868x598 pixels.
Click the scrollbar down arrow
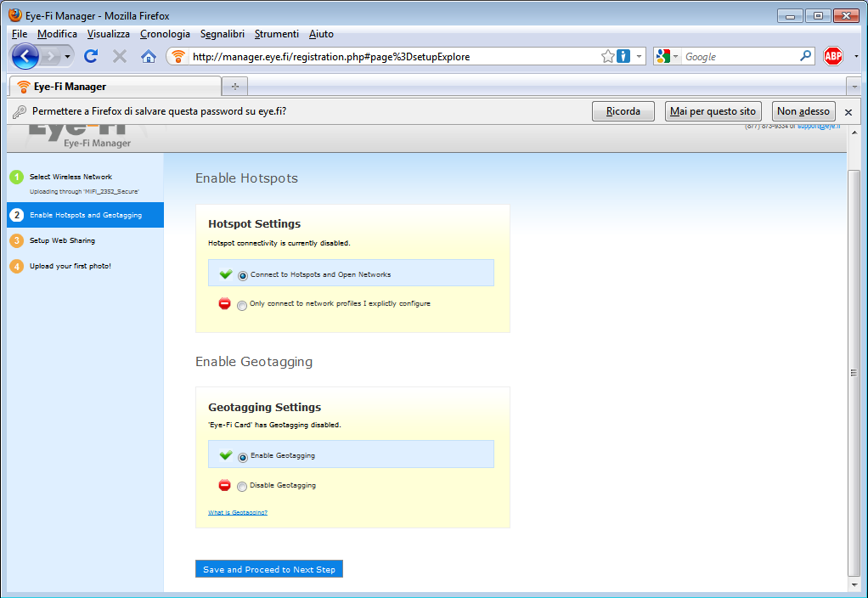[854, 584]
